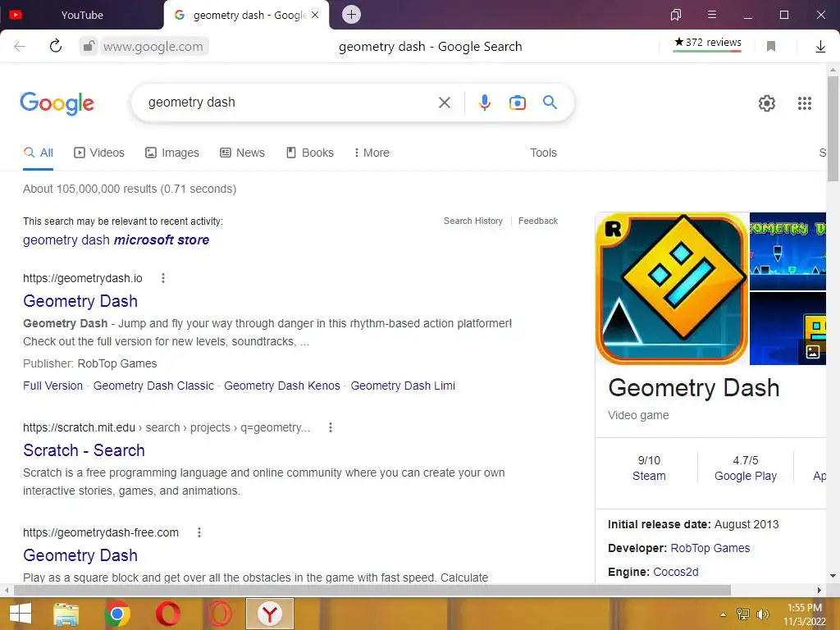Open the Windows Start menu
The width and height of the screenshot is (840, 630).
21,614
